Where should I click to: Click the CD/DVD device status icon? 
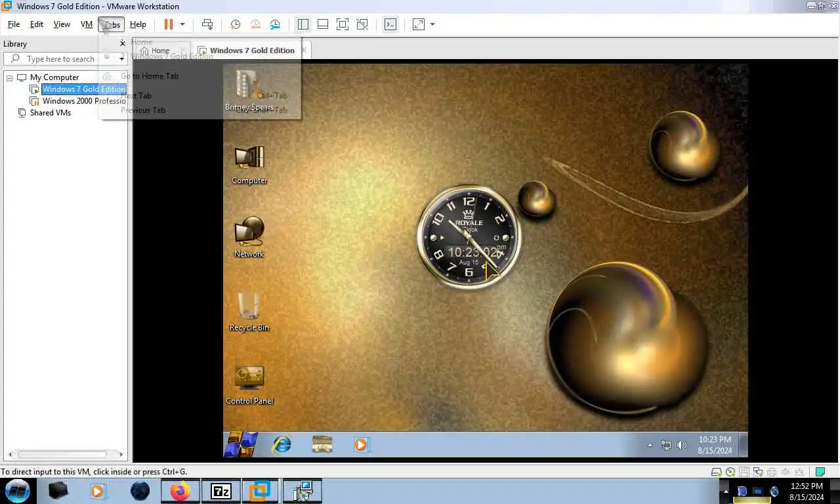pyautogui.click(x=730, y=472)
